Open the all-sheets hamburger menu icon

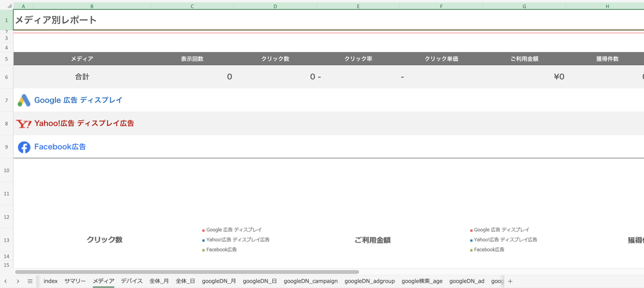[x=29, y=281]
